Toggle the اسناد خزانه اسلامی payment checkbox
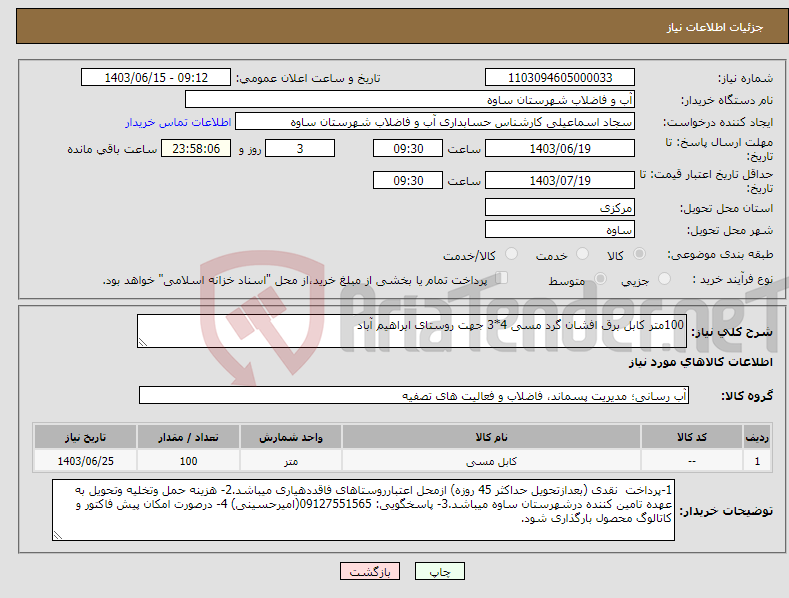Screen dimensions: 789x598 coord(501,278)
